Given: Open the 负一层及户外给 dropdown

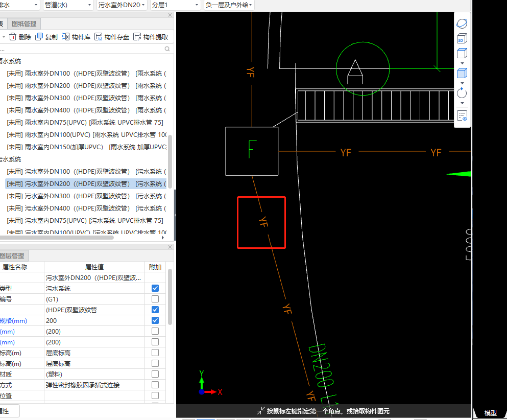Looking at the screenshot, I should [229, 5].
